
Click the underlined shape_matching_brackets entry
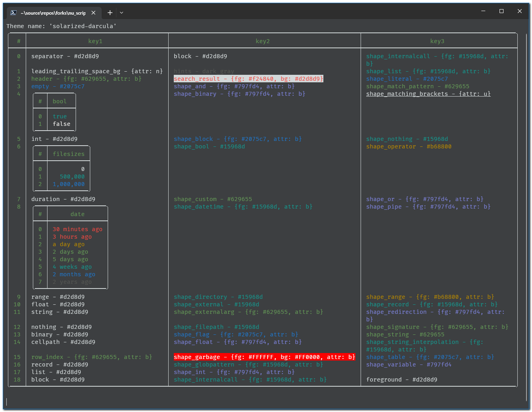(x=428, y=94)
